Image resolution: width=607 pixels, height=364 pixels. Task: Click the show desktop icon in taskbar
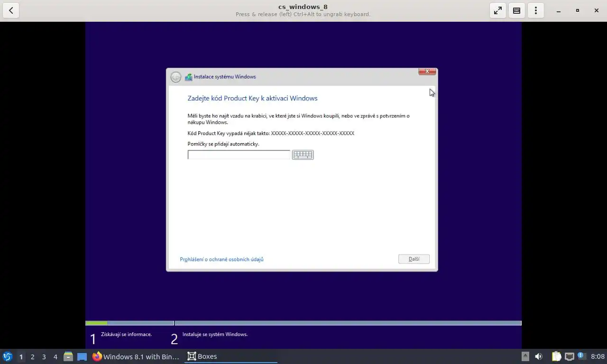point(82,356)
